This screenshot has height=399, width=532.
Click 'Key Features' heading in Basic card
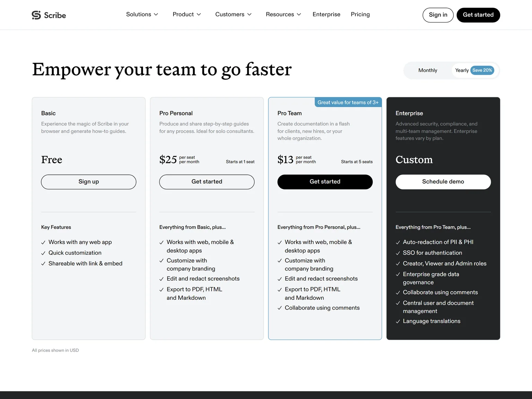(56, 227)
